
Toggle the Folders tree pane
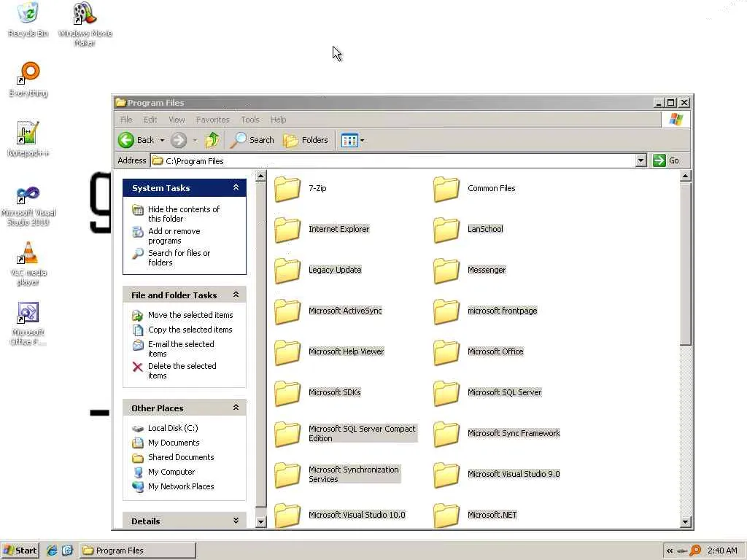pyautogui.click(x=306, y=140)
